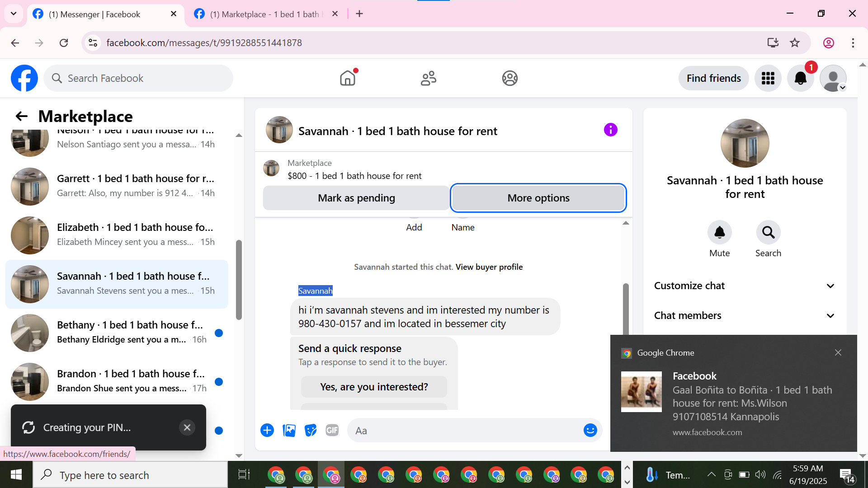Send quick response 'Yes, are you interested?'

[x=374, y=387]
